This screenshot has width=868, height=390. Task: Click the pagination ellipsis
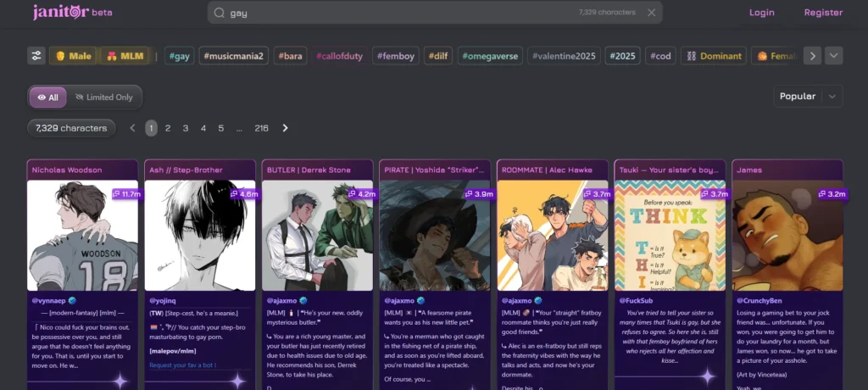pyautogui.click(x=239, y=128)
